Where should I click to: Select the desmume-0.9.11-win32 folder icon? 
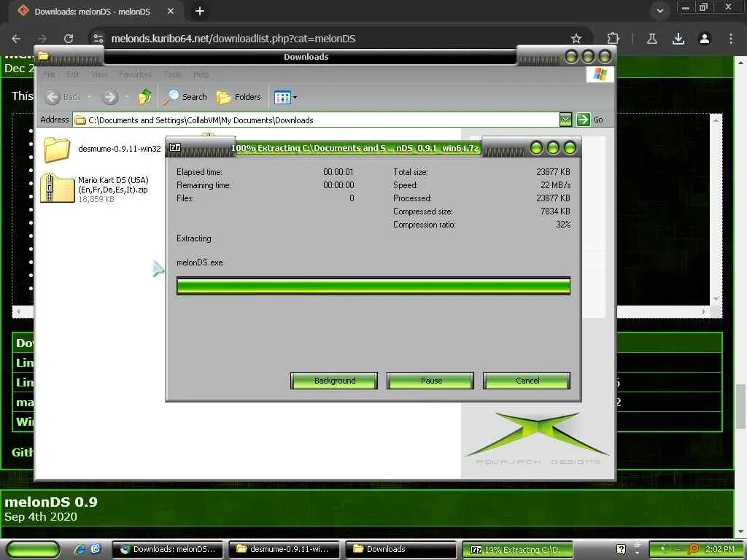57,149
